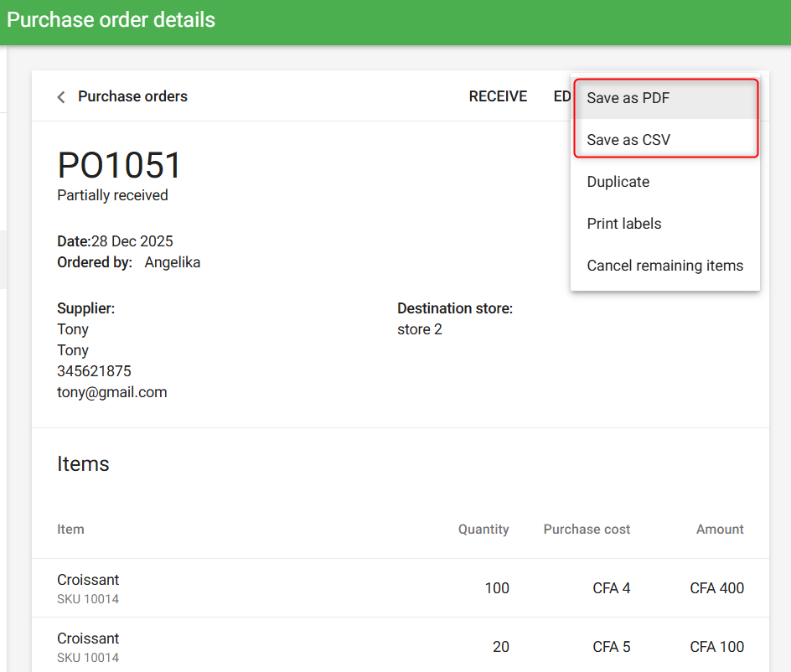Select Save as CSV option
This screenshot has height=672, width=791.
(x=628, y=140)
